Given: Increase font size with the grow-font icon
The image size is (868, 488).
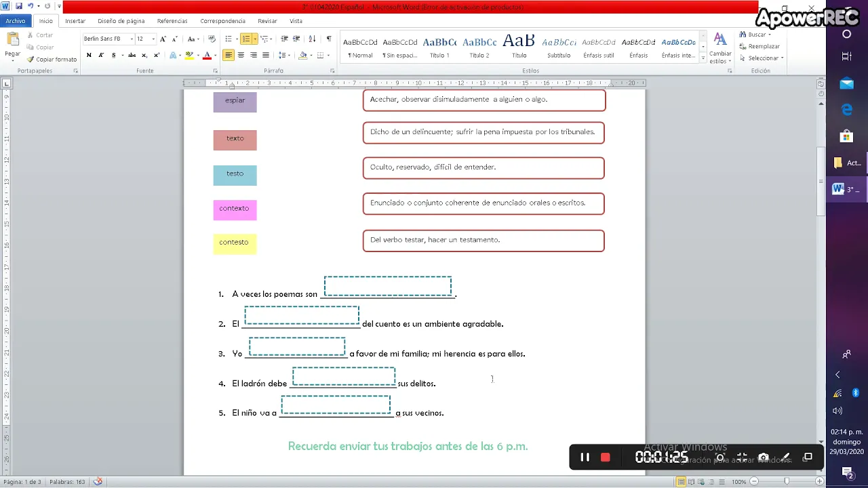Looking at the screenshot, I should (x=163, y=39).
